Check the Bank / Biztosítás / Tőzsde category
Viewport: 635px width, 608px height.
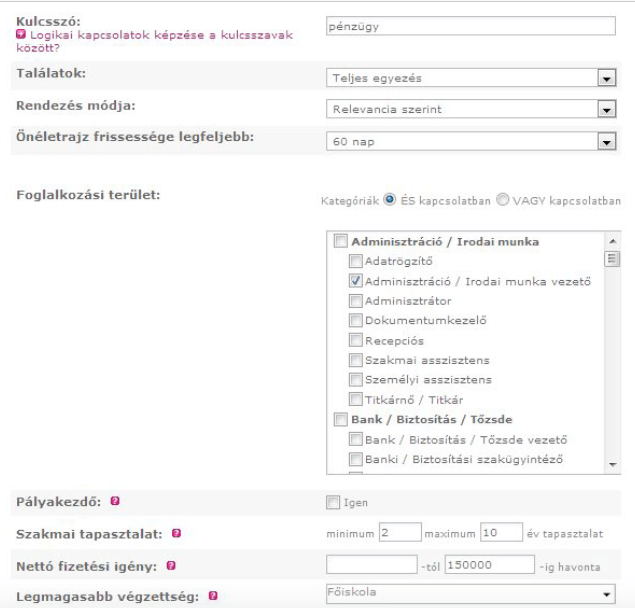pyautogui.click(x=340, y=419)
